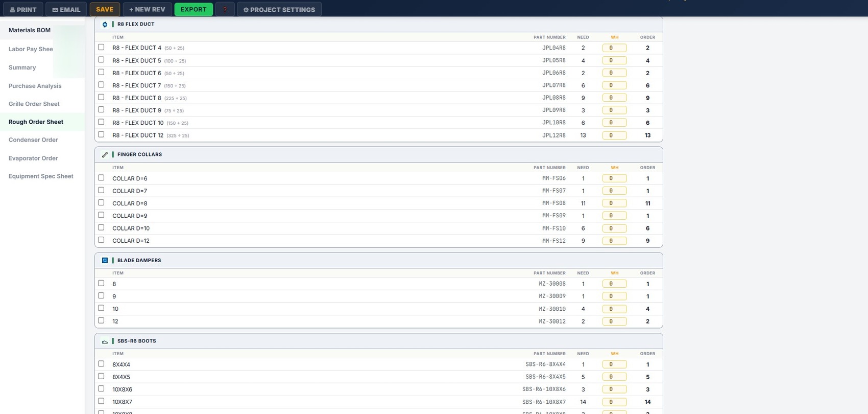Tick the 10X8X7 boot checkbox
Viewport: 868px width, 414px height.
(101, 401)
